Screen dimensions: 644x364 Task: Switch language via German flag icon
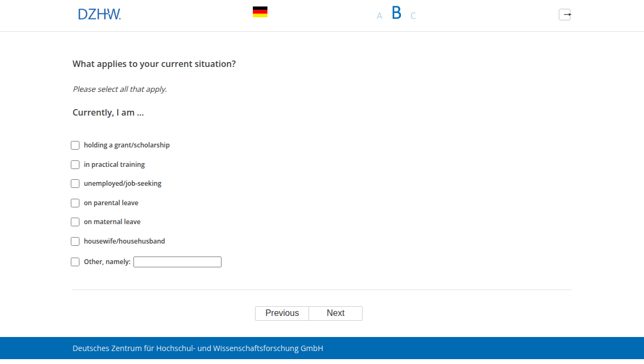[260, 12]
